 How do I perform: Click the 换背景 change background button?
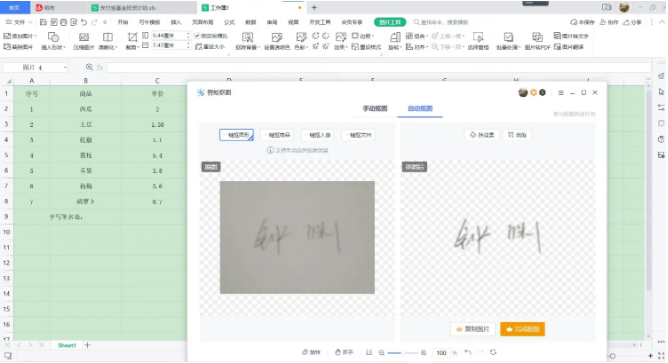click(482, 135)
